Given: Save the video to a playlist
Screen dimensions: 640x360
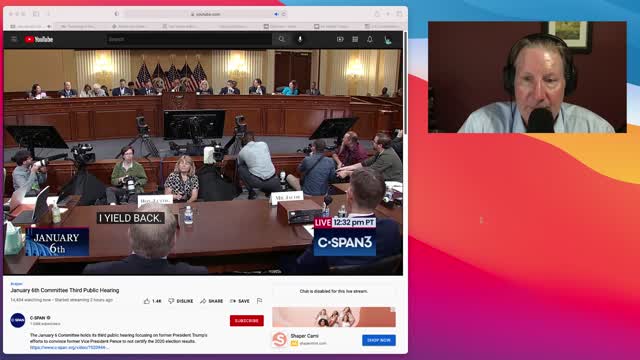Looking at the screenshot, I should click(240, 301).
